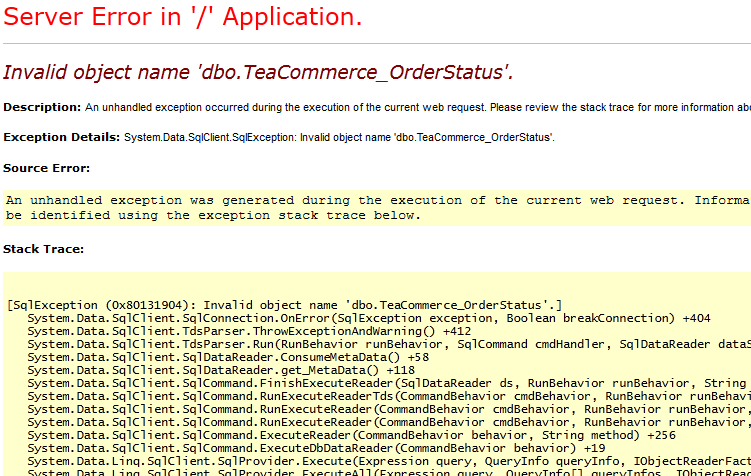
Task: Click the "SqlProvider.Execute(Expression query" line
Action: [389, 461]
